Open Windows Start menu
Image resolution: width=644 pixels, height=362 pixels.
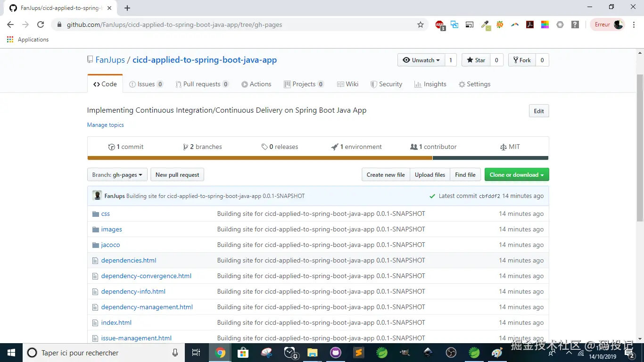click(x=11, y=353)
